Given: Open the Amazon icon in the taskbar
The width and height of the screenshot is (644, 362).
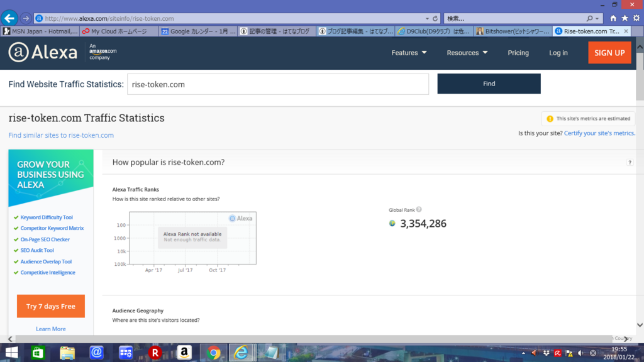Looking at the screenshot, I should [184, 353].
